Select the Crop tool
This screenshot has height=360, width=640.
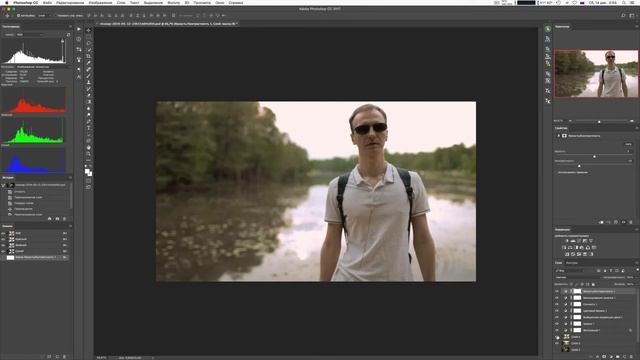pyautogui.click(x=89, y=56)
